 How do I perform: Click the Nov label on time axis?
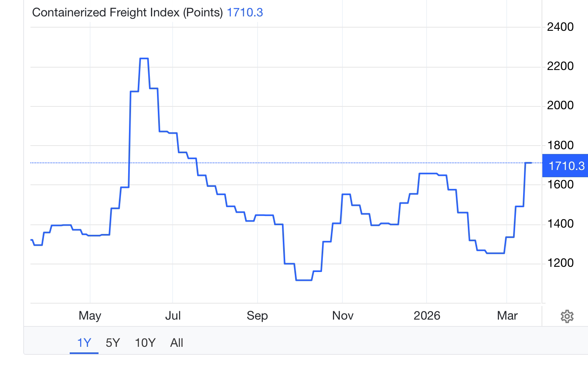point(342,316)
